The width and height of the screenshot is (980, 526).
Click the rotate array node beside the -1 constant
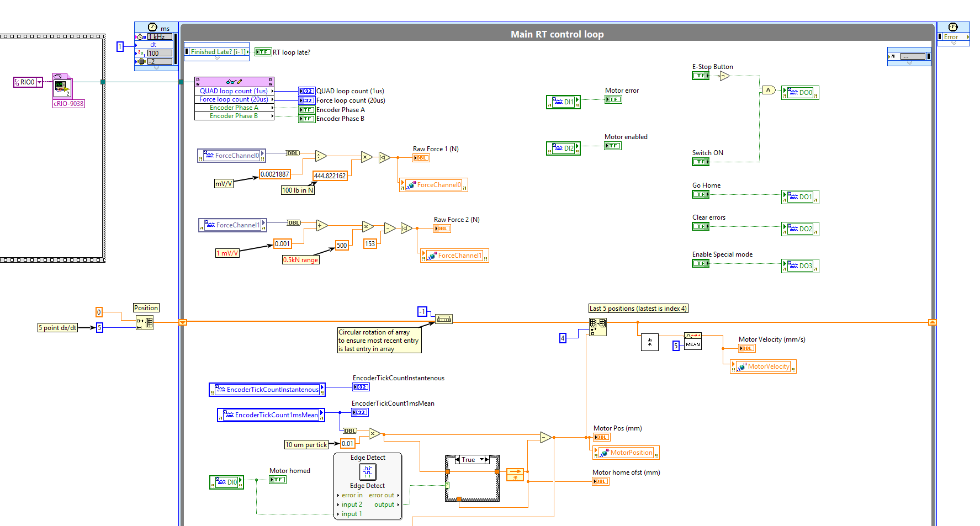click(x=444, y=319)
